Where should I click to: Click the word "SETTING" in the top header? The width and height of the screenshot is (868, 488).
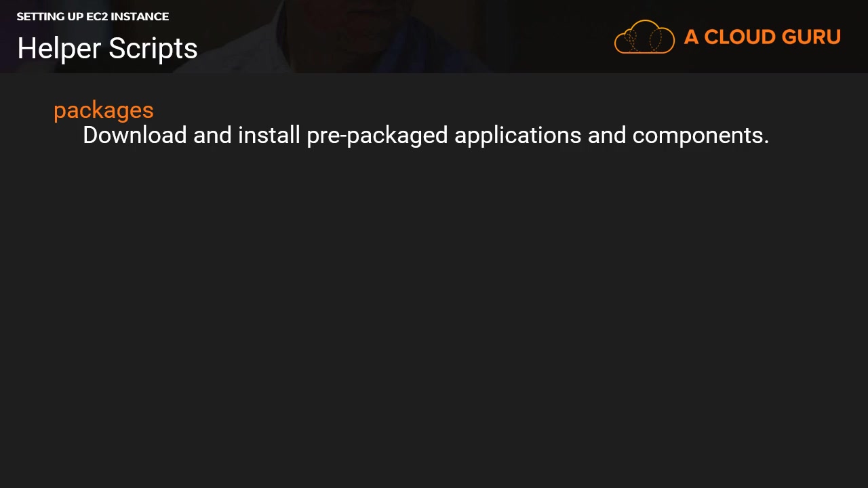pyautogui.click(x=41, y=16)
